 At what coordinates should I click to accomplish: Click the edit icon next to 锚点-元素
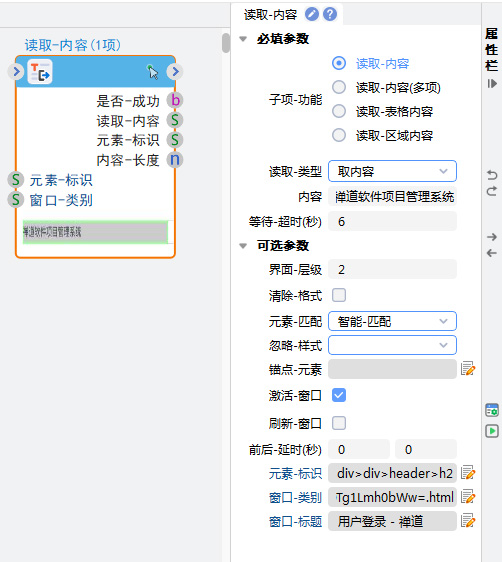pyautogui.click(x=468, y=369)
